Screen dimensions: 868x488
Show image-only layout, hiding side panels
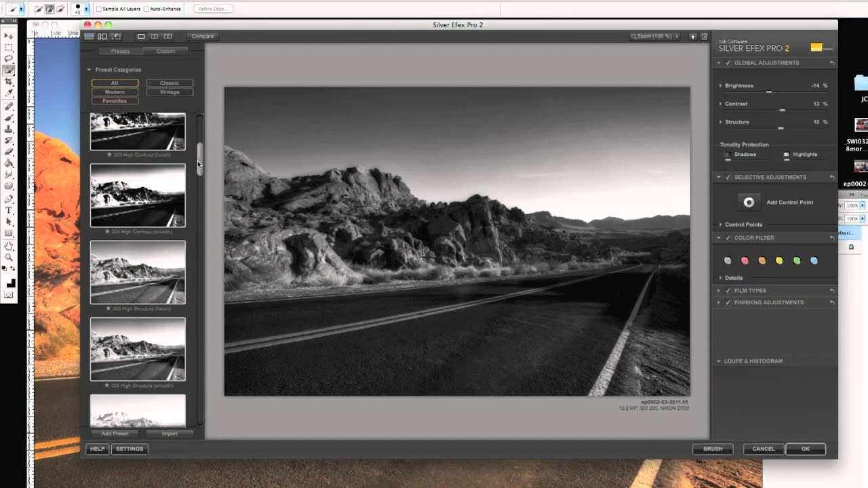(x=89, y=37)
